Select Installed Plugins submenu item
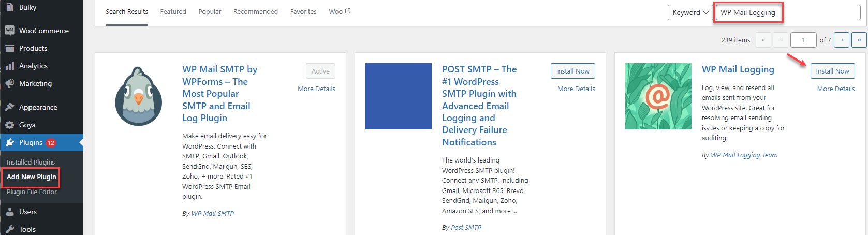868x235 pixels. pos(31,162)
